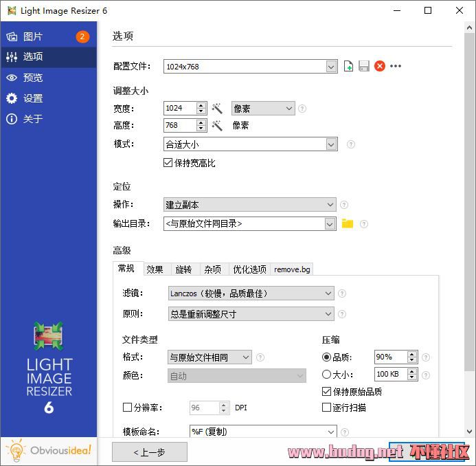Click the save profile floppy disk icon
This screenshot has height=466, width=476.
point(364,67)
